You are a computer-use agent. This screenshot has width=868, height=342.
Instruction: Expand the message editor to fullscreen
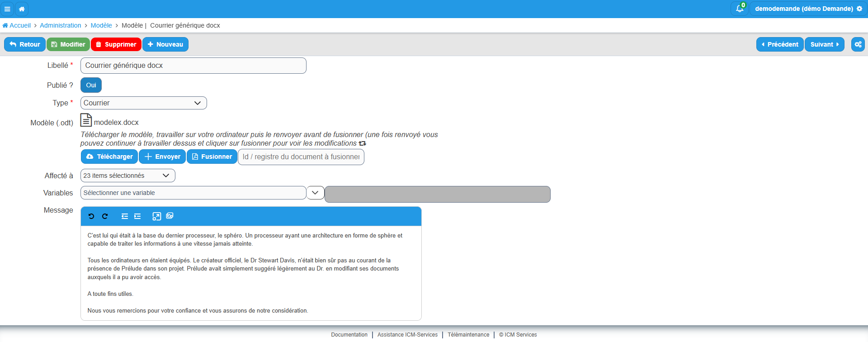[x=156, y=216]
